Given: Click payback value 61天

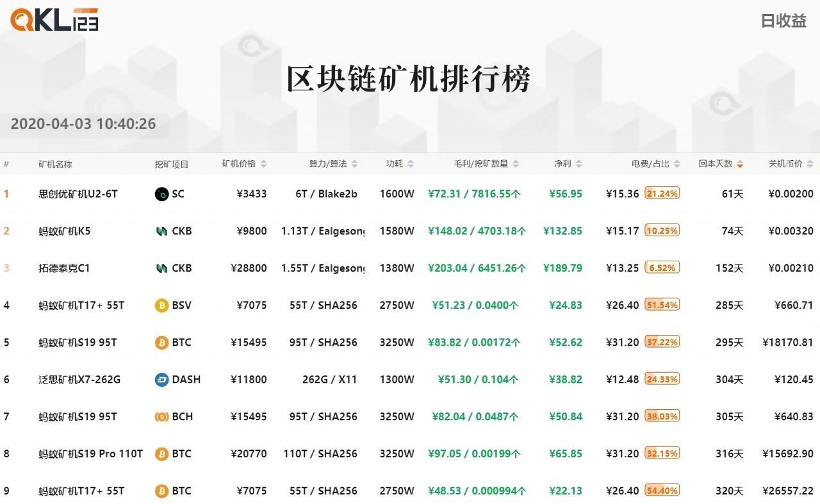Looking at the screenshot, I should point(732,194).
